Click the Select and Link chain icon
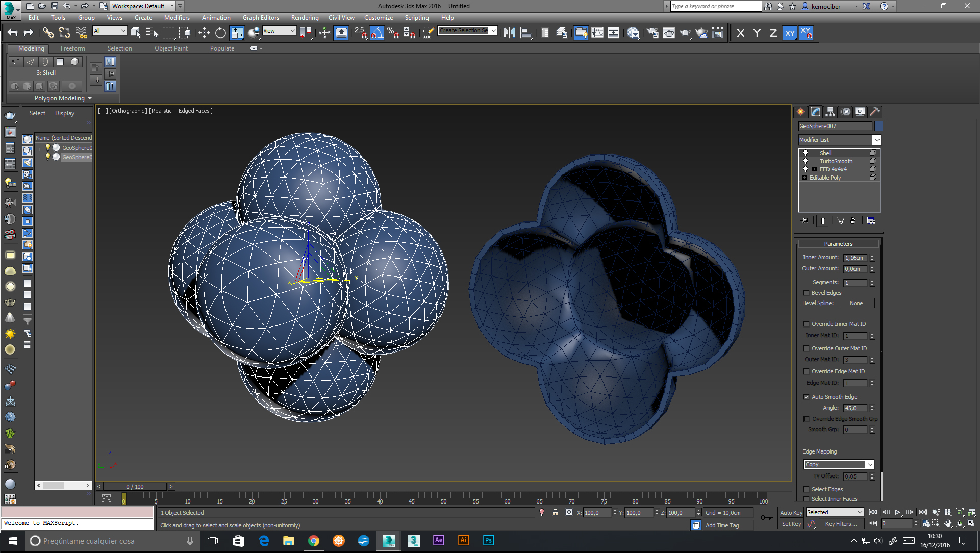 point(48,33)
